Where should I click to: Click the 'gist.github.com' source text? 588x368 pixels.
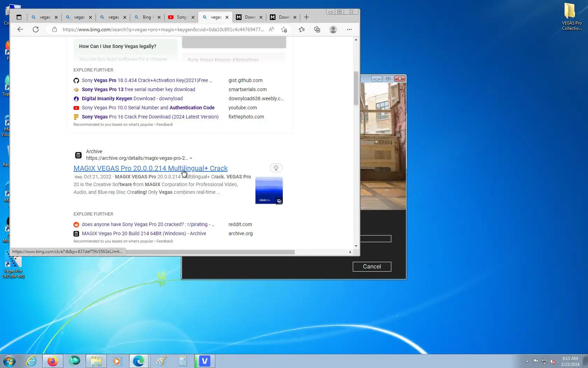click(x=245, y=80)
